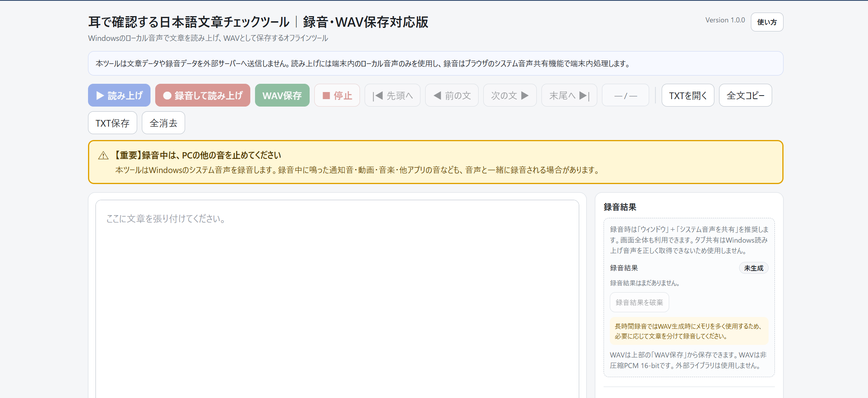868x398 pixels.
Task: Advance using 次の文 button
Action: click(510, 95)
